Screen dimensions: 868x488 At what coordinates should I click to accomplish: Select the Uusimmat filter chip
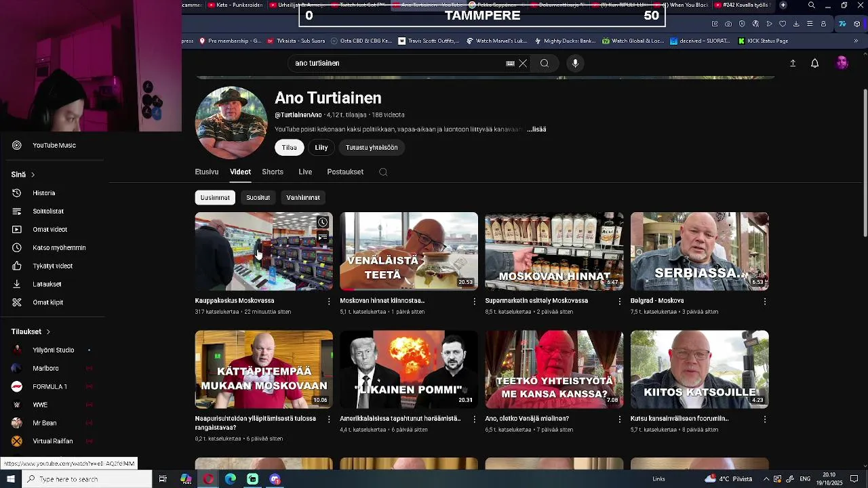tap(215, 197)
